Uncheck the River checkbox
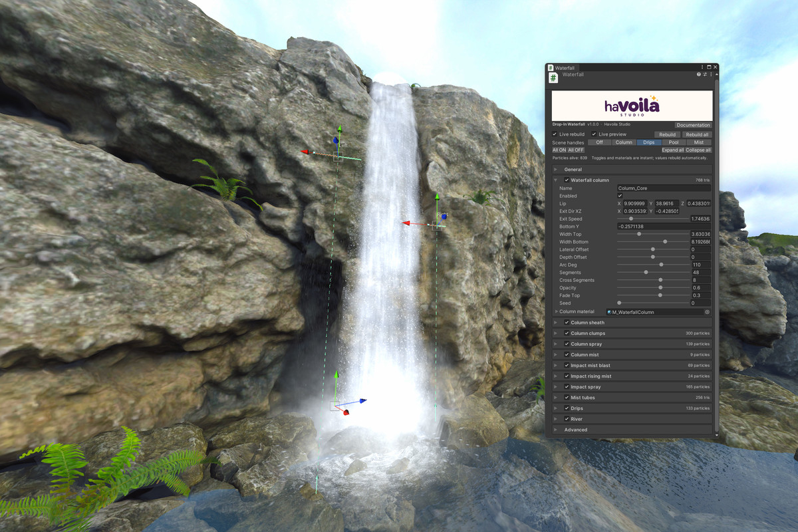 [x=567, y=419]
